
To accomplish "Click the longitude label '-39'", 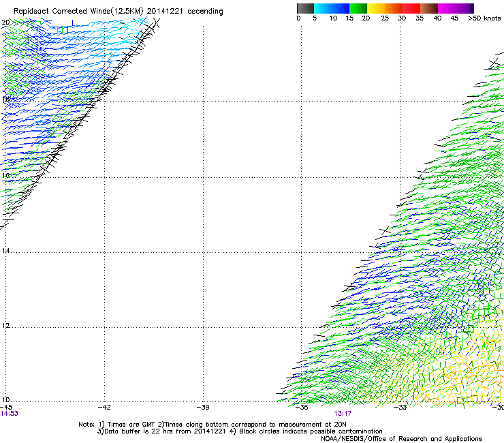I will 203,408.
